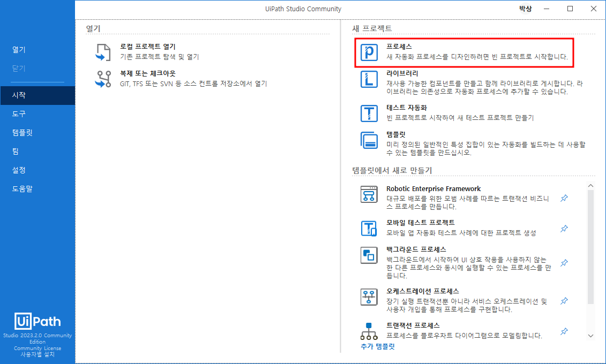This screenshot has width=606, height=364.
Task: Pin the 백그라운드 프로세스 template
Action: 564,263
